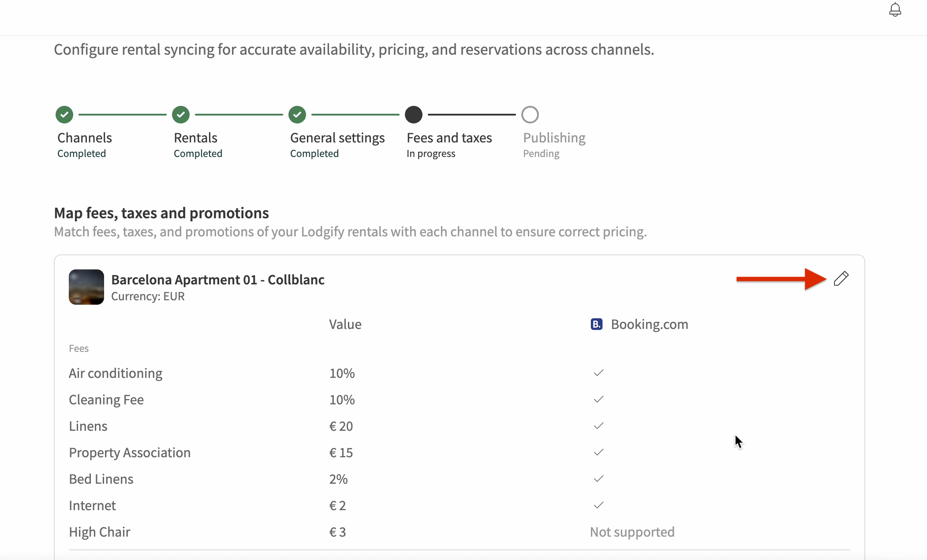This screenshot has width=927, height=560.
Task: Click the Linens Booking.com checkmark
Action: click(x=598, y=426)
